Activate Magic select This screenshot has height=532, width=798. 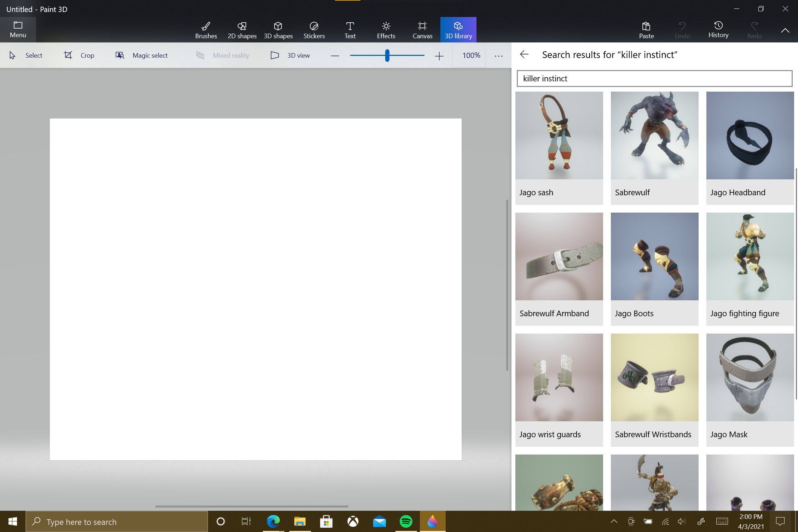click(141, 55)
